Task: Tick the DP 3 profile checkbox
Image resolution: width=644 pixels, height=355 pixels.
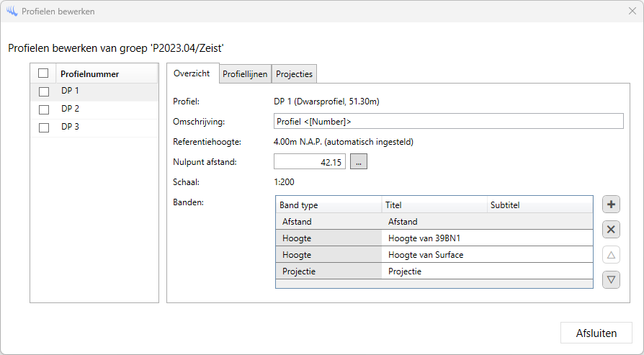Action: 44,127
